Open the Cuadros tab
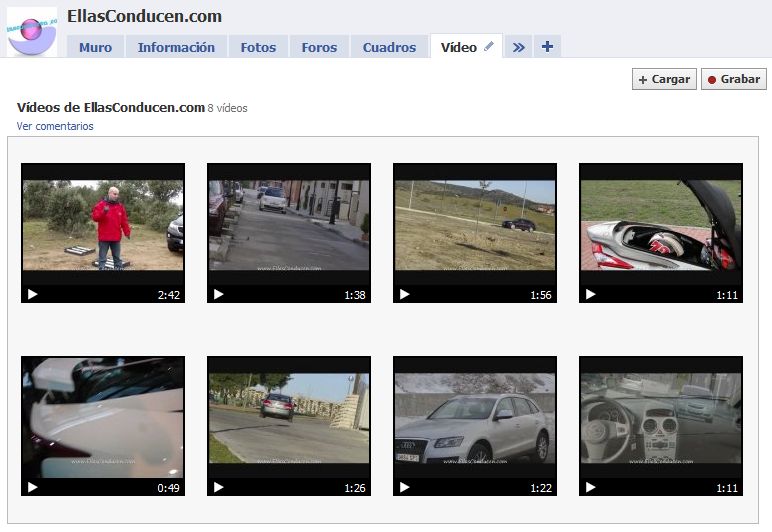 389,47
